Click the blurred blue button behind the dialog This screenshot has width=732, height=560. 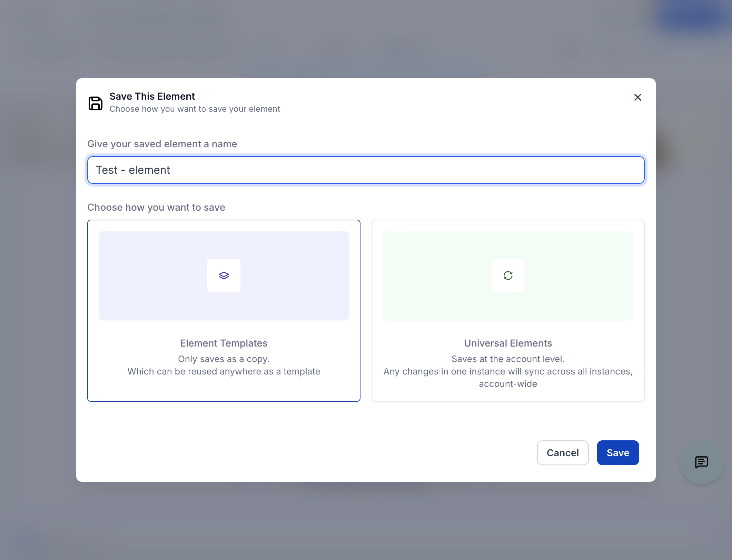[x=693, y=16]
